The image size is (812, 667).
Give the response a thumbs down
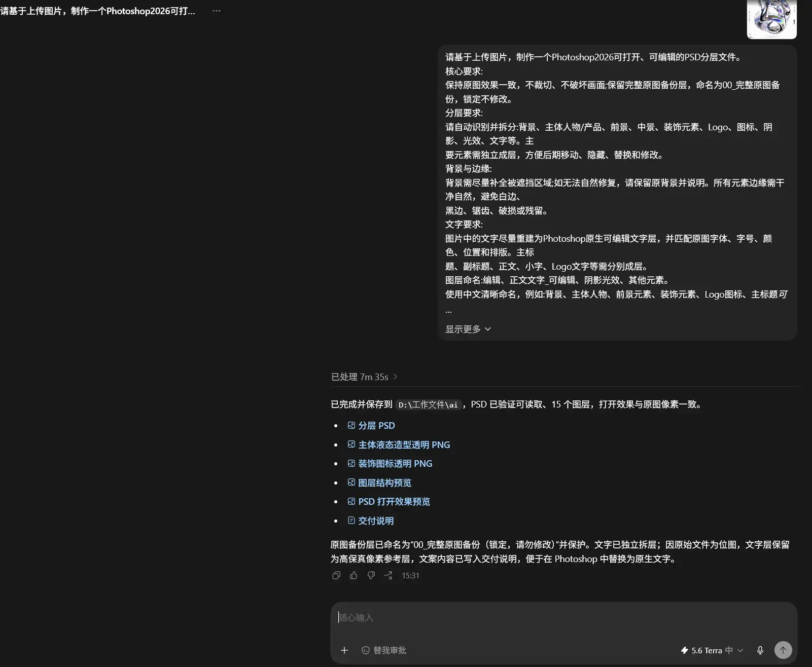click(371, 575)
